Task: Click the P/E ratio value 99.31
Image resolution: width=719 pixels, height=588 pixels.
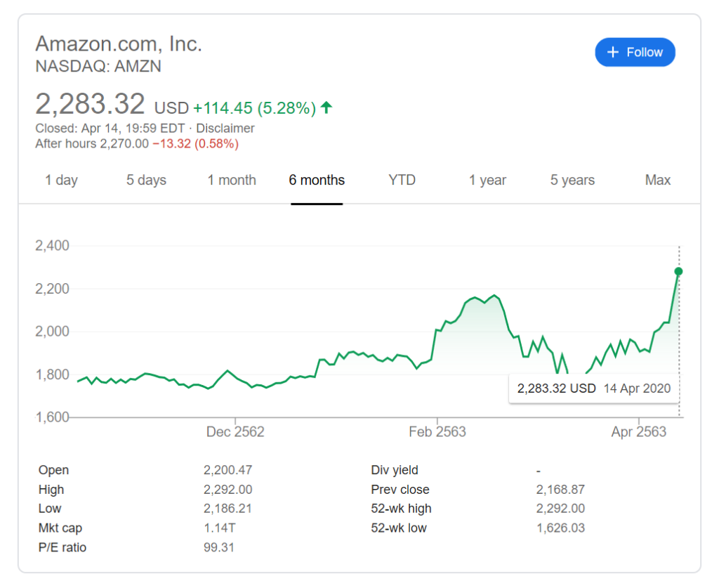Action: pyautogui.click(x=219, y=547)
